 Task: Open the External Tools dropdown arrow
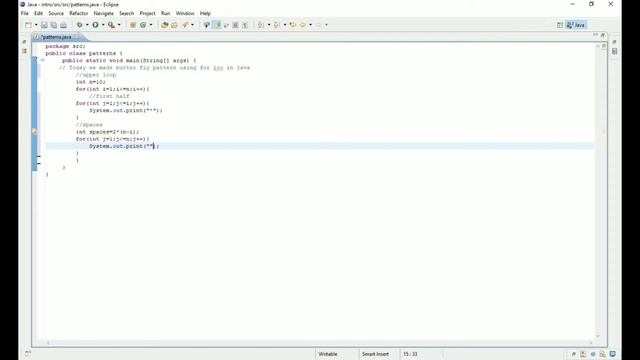(119, 25)
